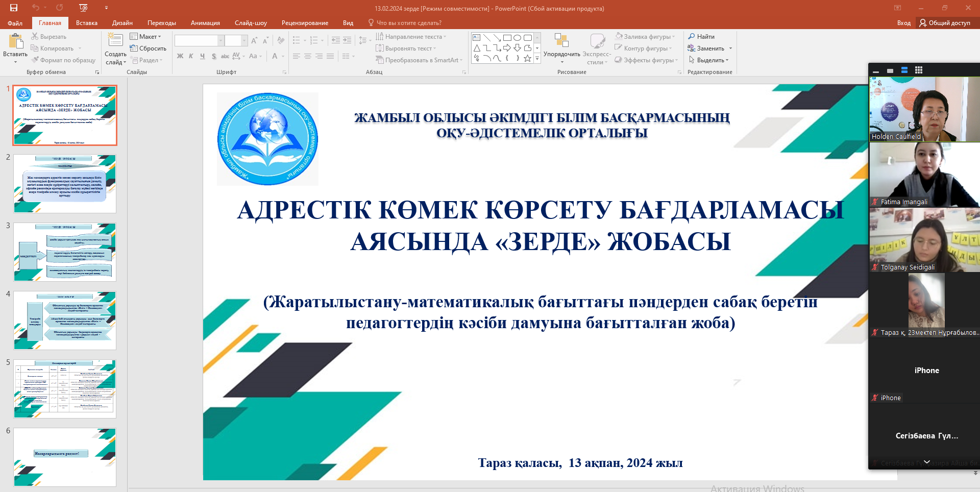Increase list indent level
This screenshot has height=492, width=980.
coord(347,40)
